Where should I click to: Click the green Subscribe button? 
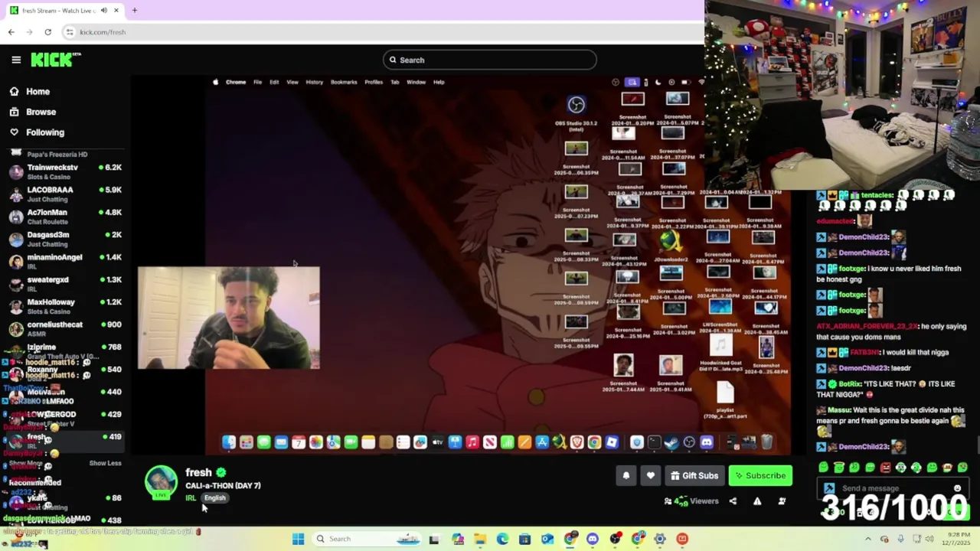point(760,475)
